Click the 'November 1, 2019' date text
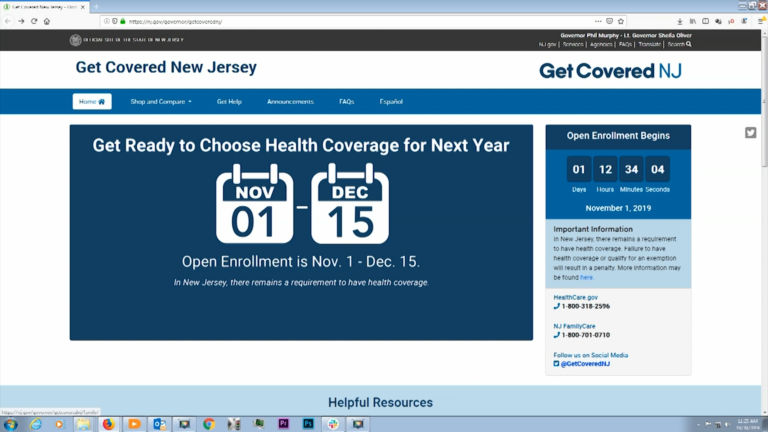This screenshot has width=768, height=432. (618, 208)
